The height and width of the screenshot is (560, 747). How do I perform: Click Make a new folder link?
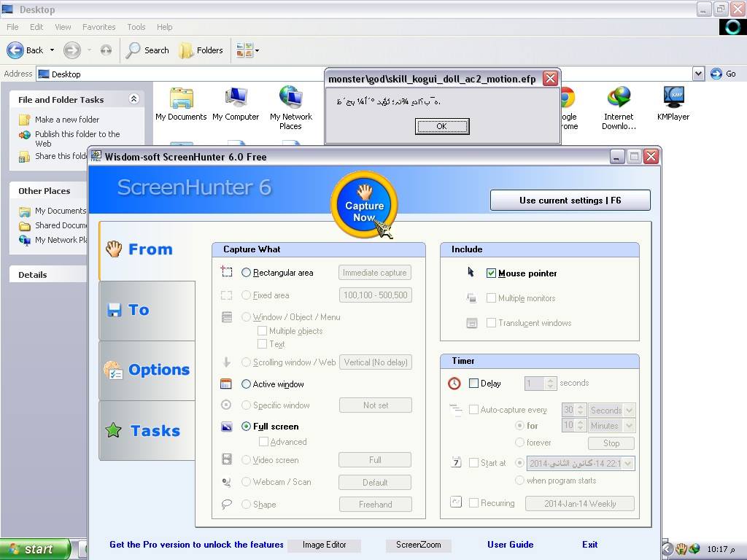click(x=67, y=120)
